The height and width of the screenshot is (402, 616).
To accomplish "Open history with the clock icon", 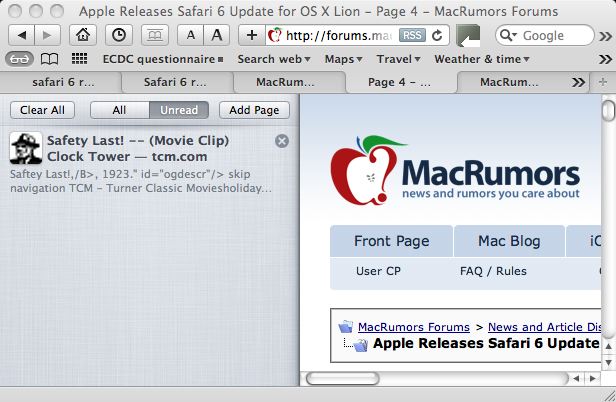I will 119,36.
